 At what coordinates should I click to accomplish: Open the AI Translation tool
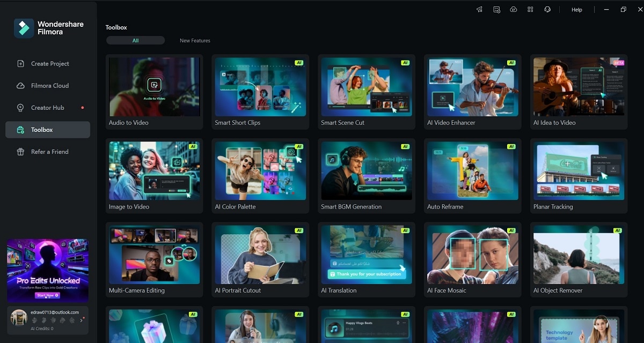click(367, 259)
